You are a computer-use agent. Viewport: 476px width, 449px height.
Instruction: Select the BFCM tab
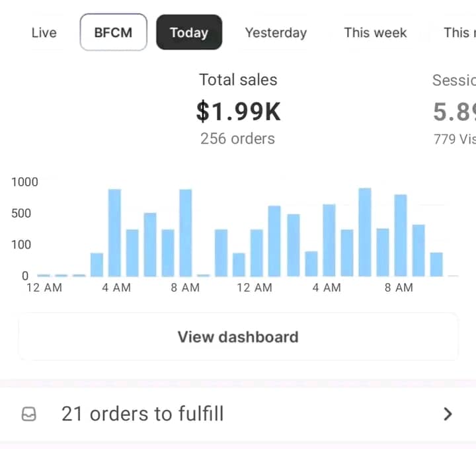click(113, 32)
